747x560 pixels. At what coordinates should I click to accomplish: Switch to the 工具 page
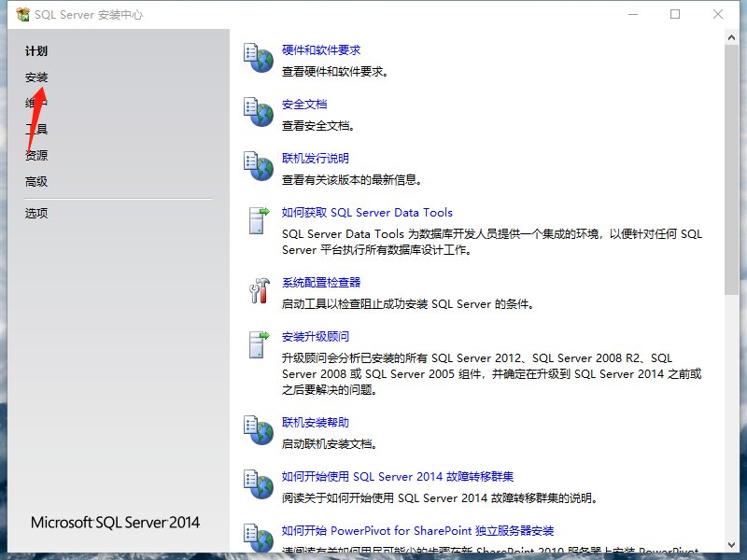(x=36, y=129)
